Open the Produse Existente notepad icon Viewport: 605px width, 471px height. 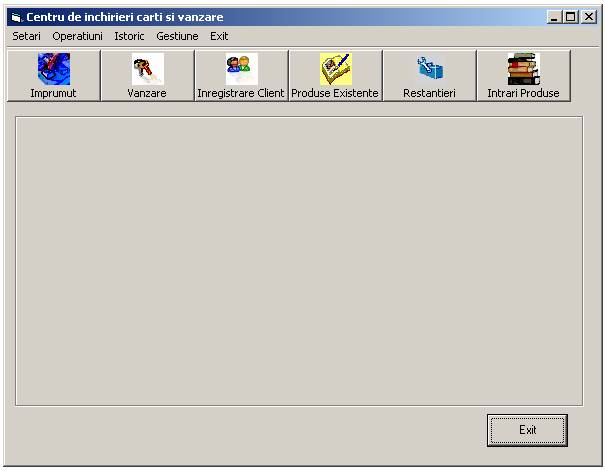(x=335, y=69)
